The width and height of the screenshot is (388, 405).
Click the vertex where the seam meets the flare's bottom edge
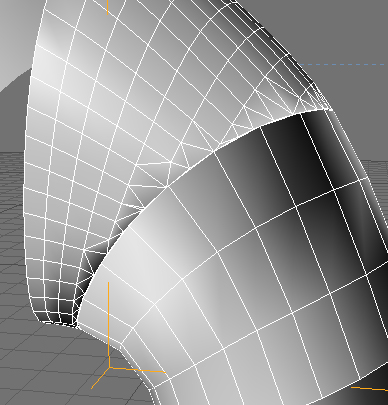[78, 325]
